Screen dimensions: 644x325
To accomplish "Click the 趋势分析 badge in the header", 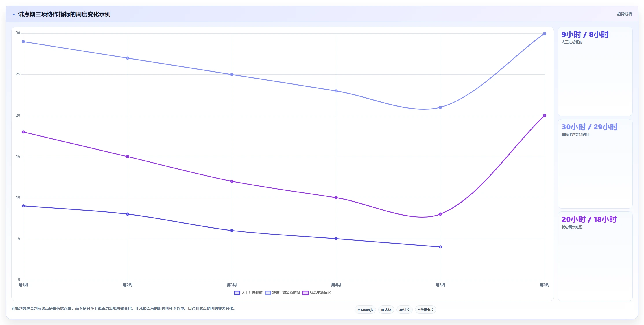I will coord(624,14).
